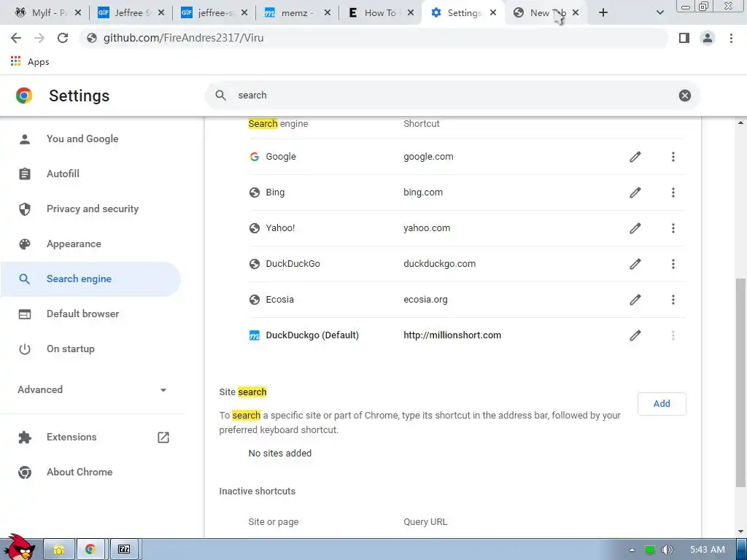Open file explorer from taskbar

[x=59, y=550]
